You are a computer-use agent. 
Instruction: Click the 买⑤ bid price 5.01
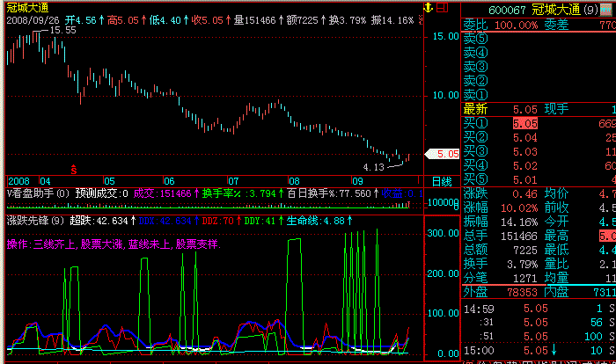tap(525, 180)
